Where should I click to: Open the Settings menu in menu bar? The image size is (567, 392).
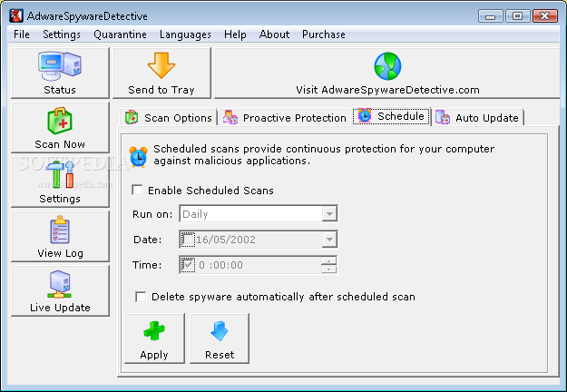(62, 34)
